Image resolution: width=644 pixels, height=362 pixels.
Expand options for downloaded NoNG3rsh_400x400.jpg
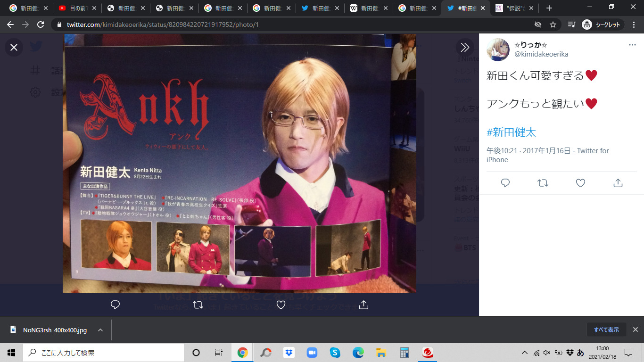click(x=100, y=330)
